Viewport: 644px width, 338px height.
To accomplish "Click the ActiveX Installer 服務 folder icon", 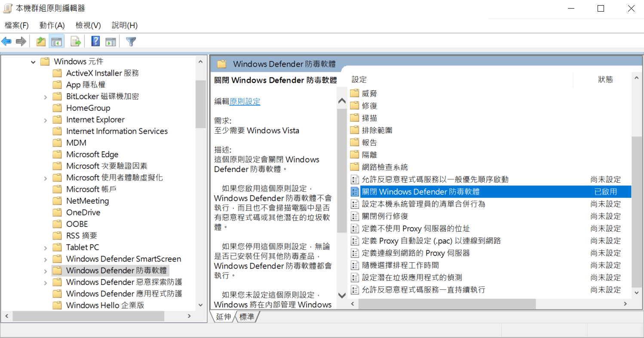I will pyautogui.click(x=57, y=73).
